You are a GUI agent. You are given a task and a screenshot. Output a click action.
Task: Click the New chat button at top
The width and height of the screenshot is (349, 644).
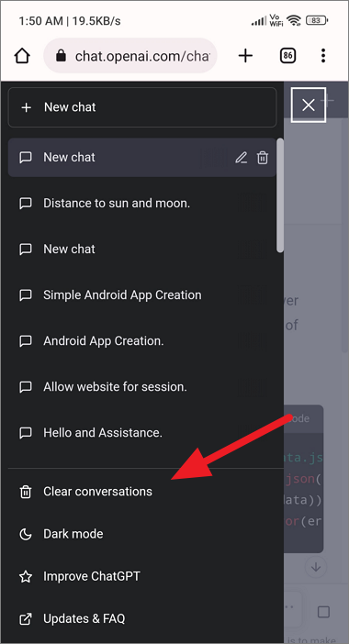pos(142,107)
